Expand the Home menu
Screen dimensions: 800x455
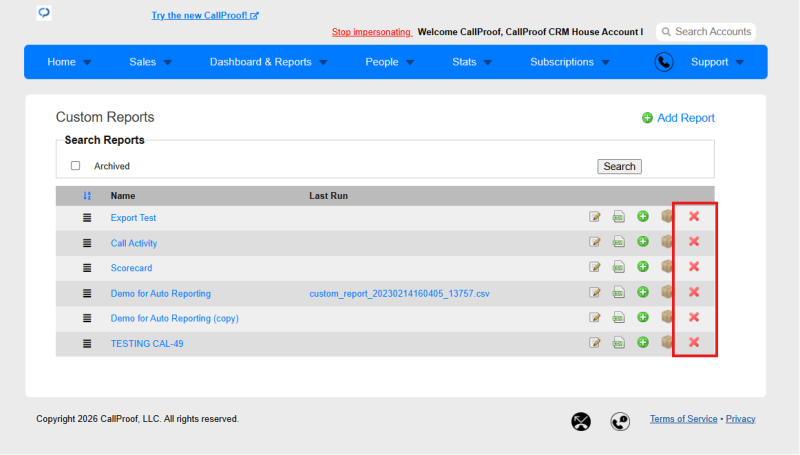(69, 62)
